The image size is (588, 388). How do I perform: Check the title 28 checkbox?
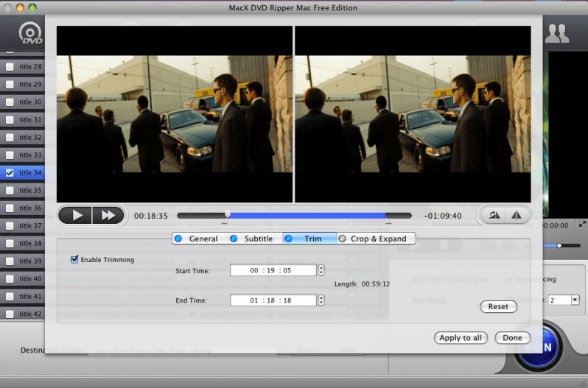click(10, 67)
